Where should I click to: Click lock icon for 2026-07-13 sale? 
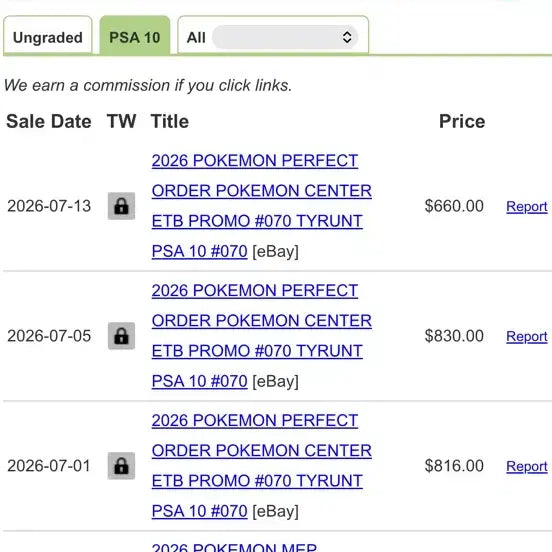click(121, 206)
